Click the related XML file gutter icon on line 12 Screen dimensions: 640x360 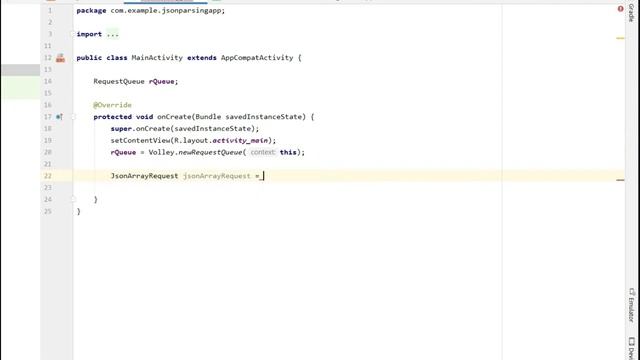pyautogui.click(x=60, y=58)
